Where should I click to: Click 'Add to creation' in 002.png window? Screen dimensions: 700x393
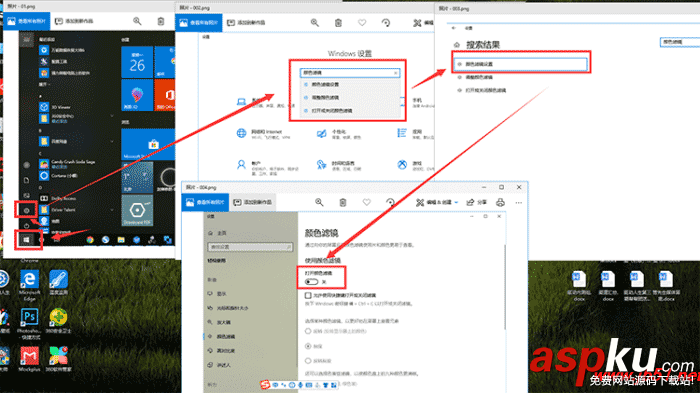pos(246,23)
